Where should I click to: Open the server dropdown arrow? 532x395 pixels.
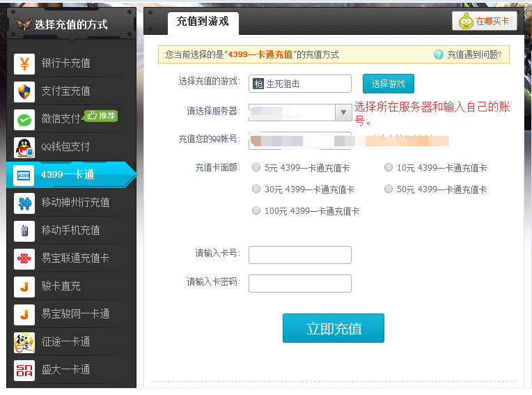pos(343,112)
